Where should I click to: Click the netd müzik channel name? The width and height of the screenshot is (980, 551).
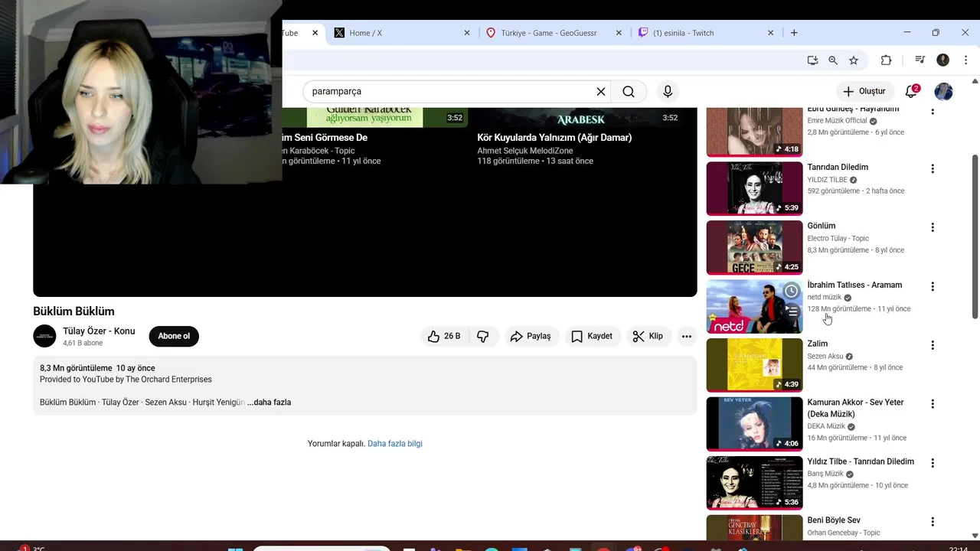[824, 298]
